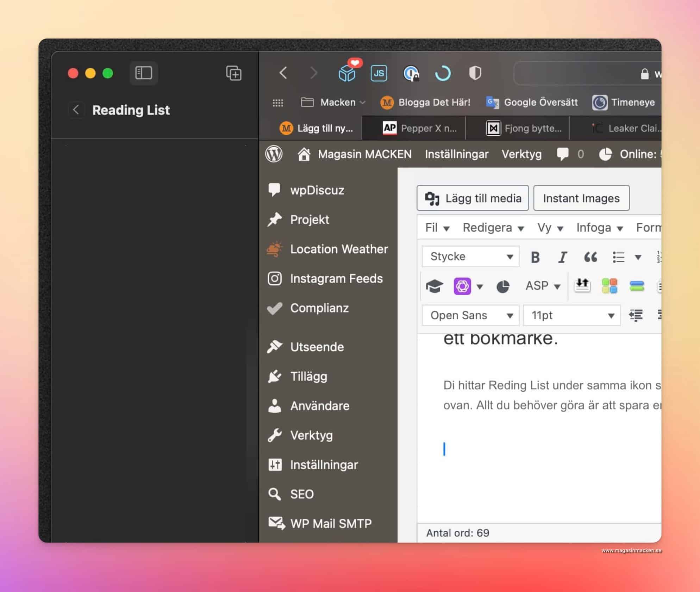
Task: Click the Safari address bar
Action: (x=587, y=73)
